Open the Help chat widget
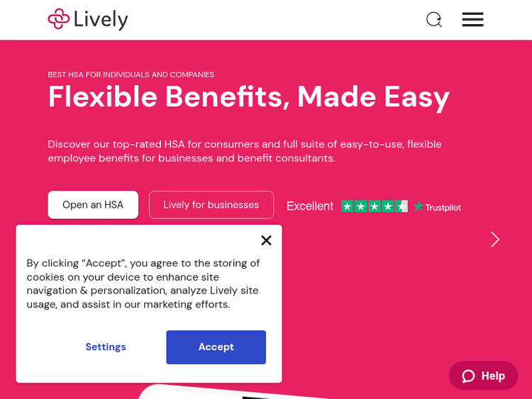 [484, 376]
